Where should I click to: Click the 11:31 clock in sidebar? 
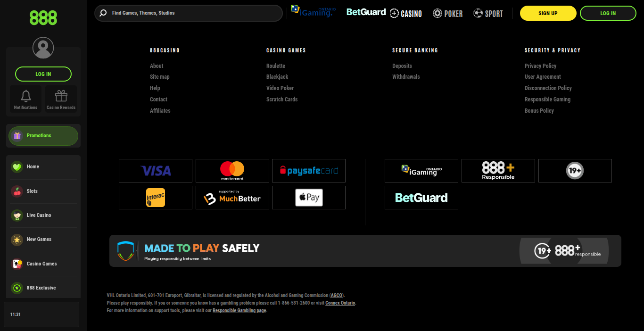16,314
